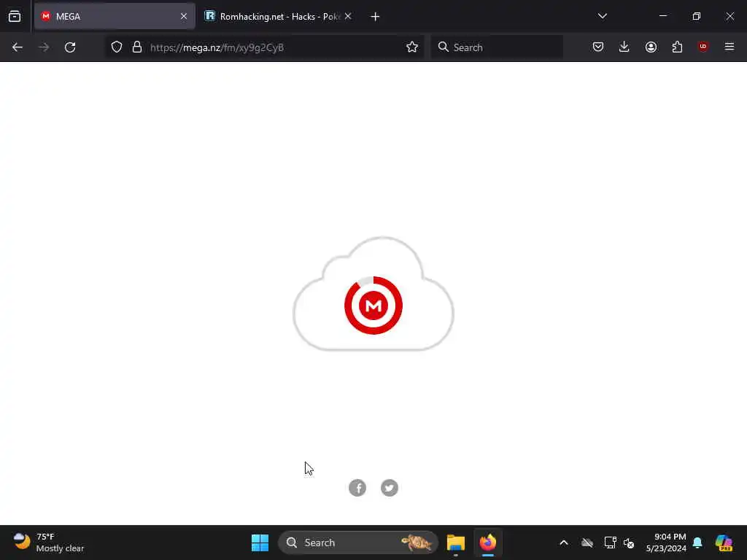Show hidden system tray icons
Viewport: 747px width, 560px height.
pos(564,542)
